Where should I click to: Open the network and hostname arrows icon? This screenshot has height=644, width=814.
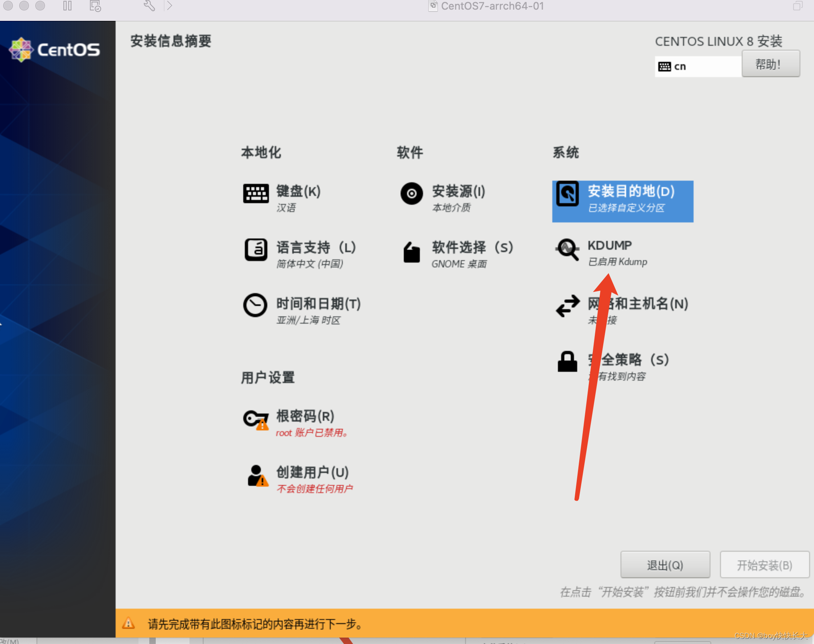(568, 306)
